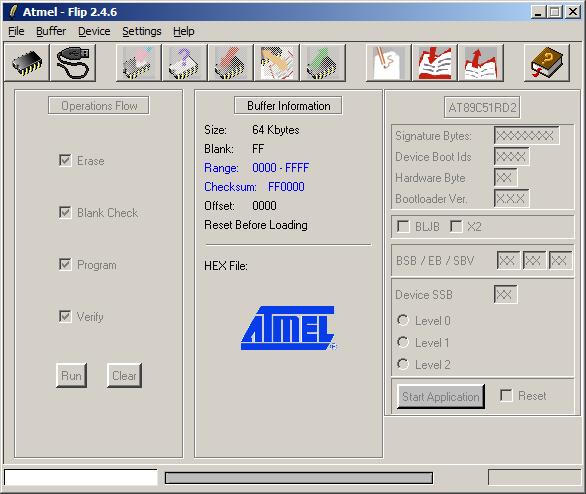
Task: Click the Run button
Action: pyautogui.click(x=71, y=375)
